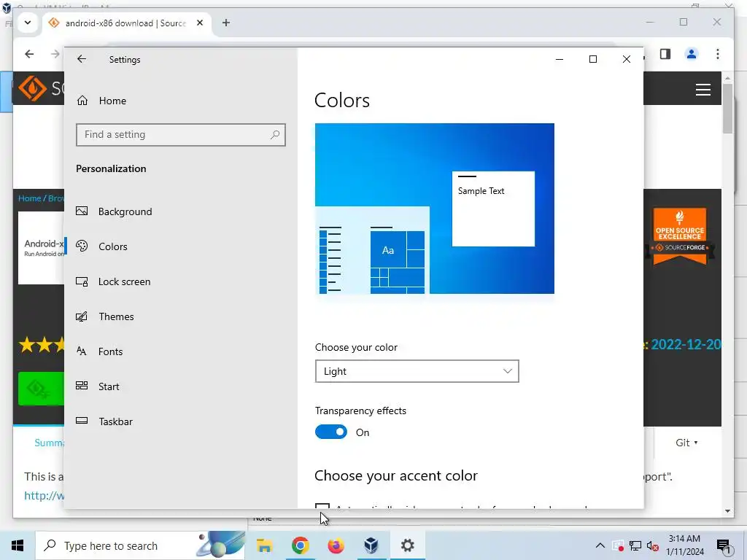
Task: Open Chrome profile avatar
Action: click(x=692, y=54)
